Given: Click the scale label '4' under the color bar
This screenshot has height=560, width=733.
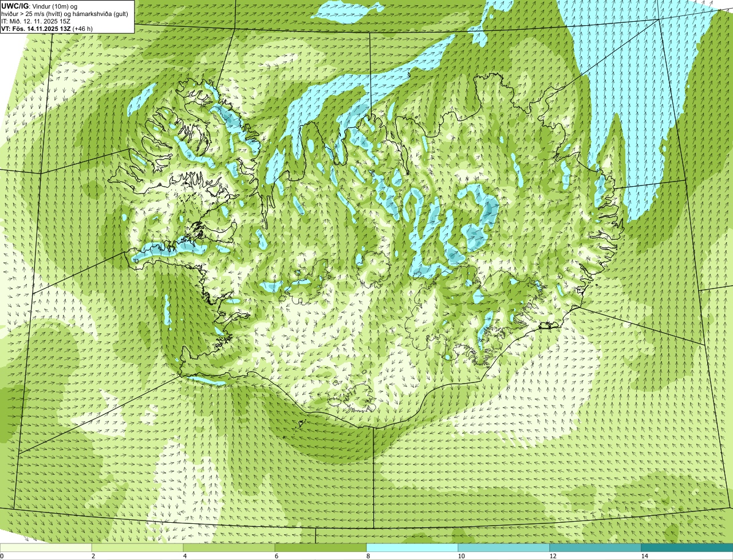Looking at the screenshot, I should [184, 556].
